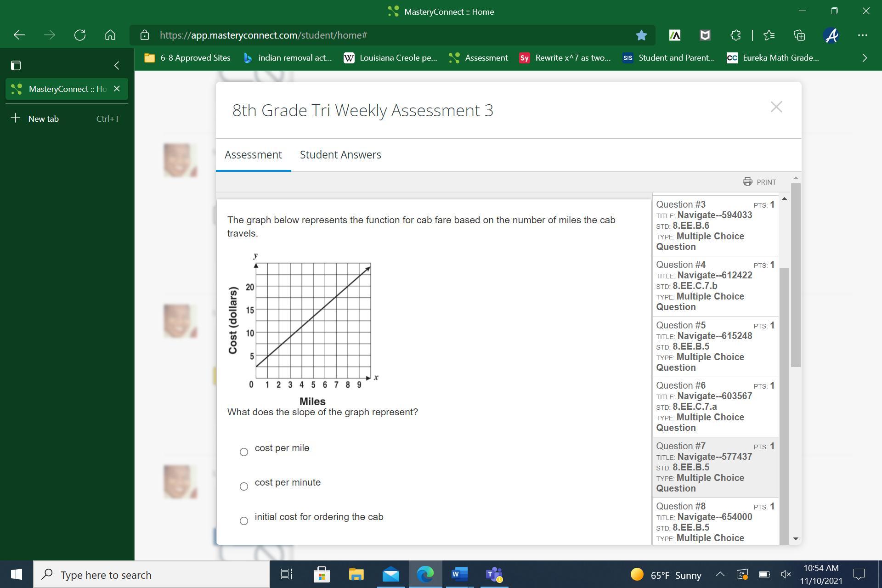This screenshot has width=882, height=588.
Task: Choose 'initial cost for ordering the cab'
Action: pyautogui.click(x=244, y=521)
